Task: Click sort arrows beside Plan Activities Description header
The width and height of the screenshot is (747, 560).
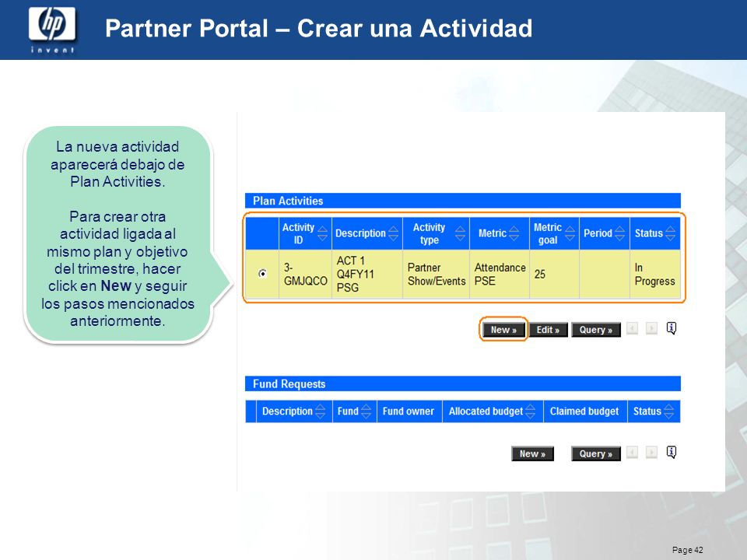Action: (x=393, y=233)
